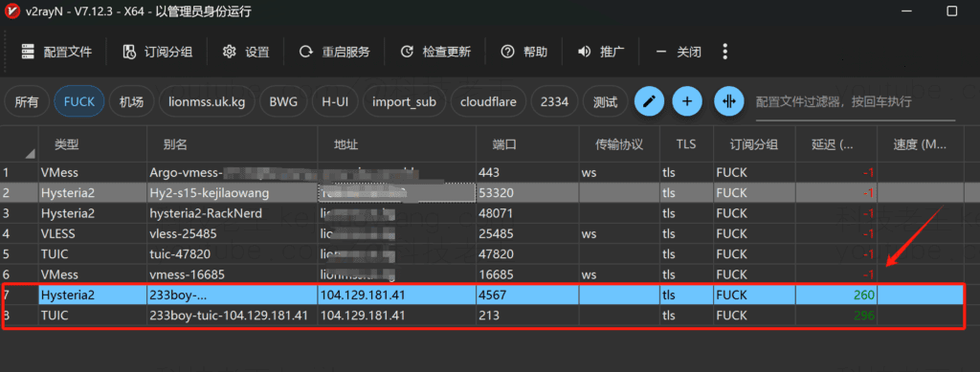Click 重启服务 to restart service

coord(335,52)
